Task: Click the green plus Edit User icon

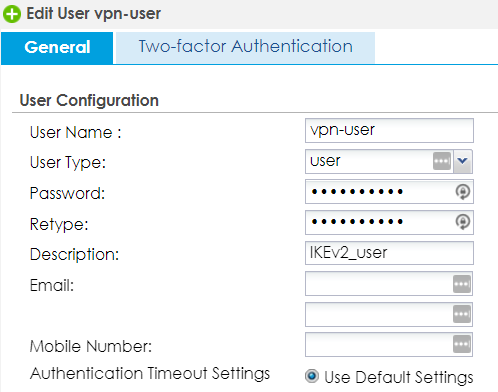Action: [12, 14]
